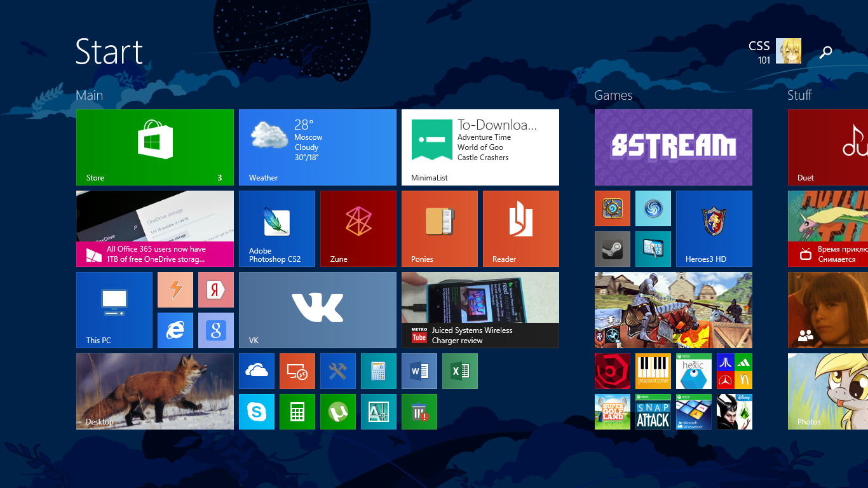Open the four-logos quiz tile
868x488 pixels.
[x=735, y=371]
